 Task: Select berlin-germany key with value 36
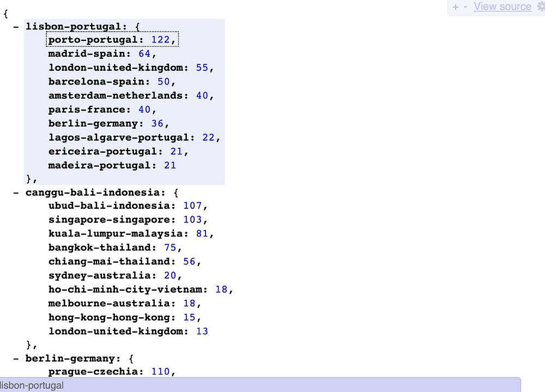93,123
